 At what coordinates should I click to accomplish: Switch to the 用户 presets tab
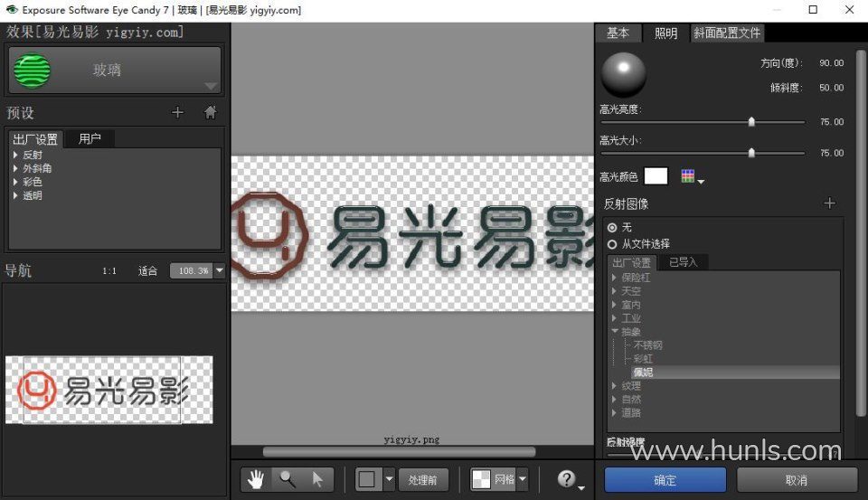pos(90,138)
